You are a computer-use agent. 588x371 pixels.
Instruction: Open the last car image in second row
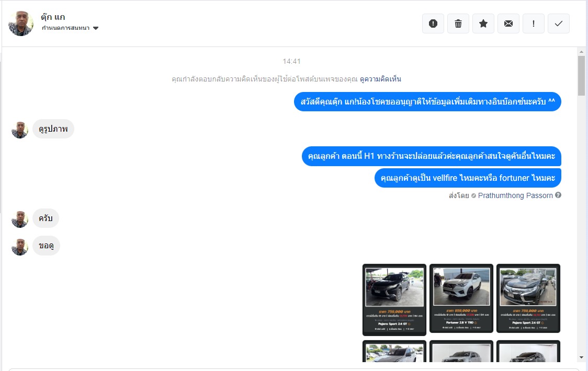[x=528, y=351]
